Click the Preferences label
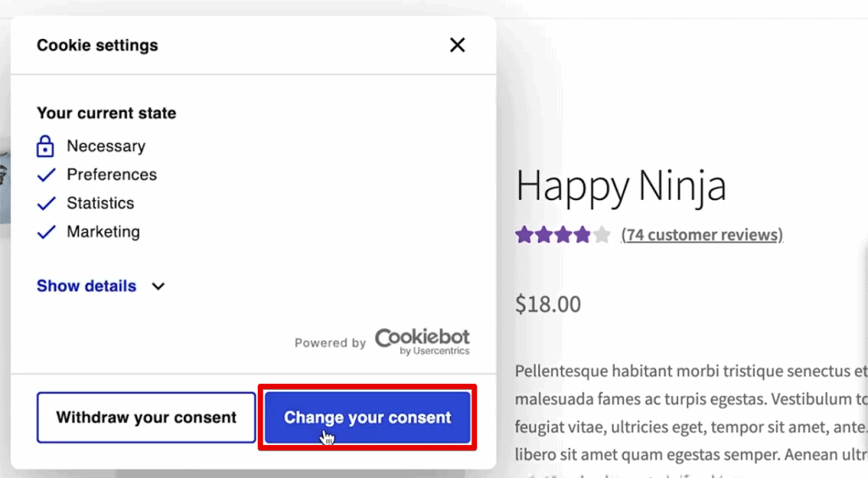868x478 pixels. point(112,175)
